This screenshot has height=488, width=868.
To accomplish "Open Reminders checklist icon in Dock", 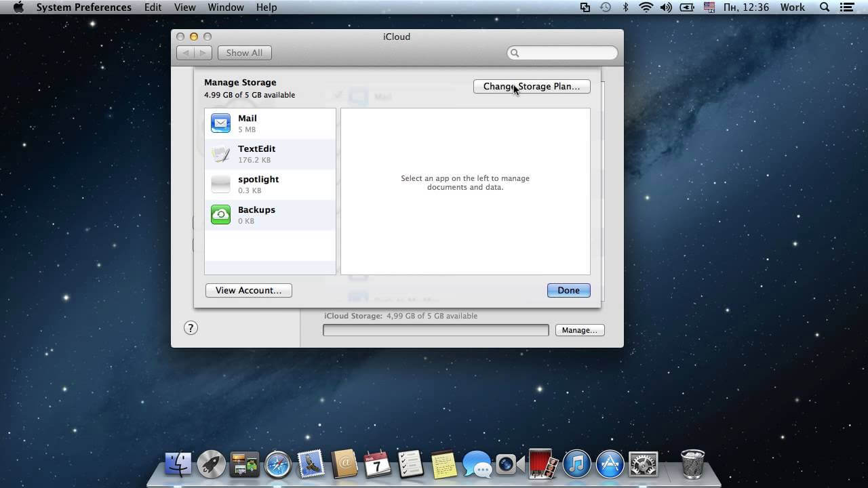I will pos(411,465).
